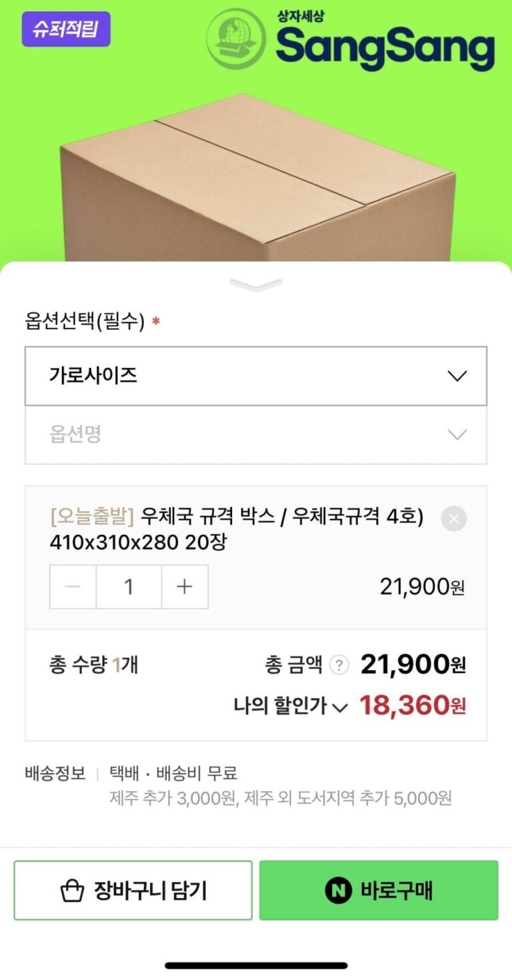Increase quantity with the plus button
Image resolution: width=512 pixels, height=980 pixels.
tap(185, 587)
